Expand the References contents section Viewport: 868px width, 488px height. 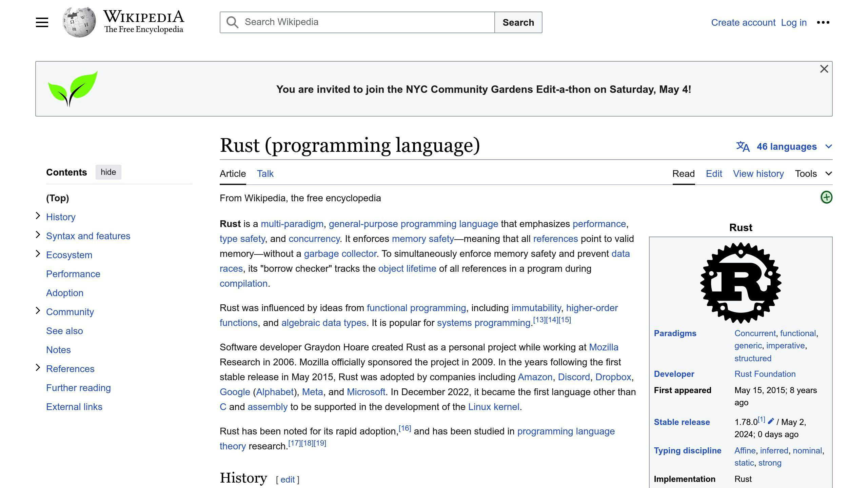pos(38,368)
